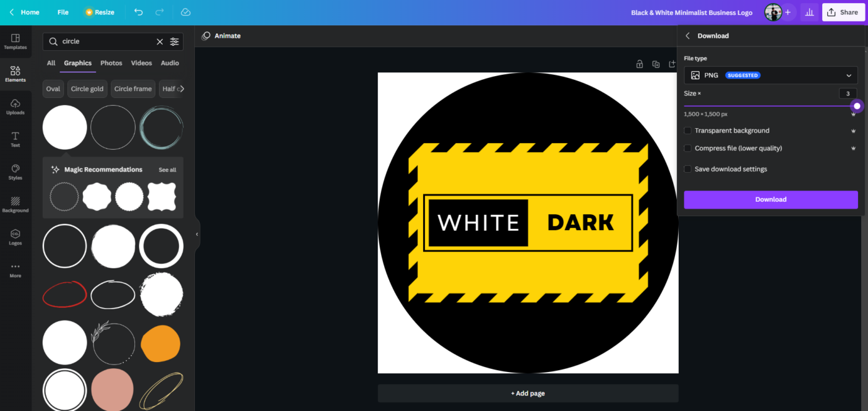
Task: Click the Animate icon above the canvas
Action: (x=206, y=36)
